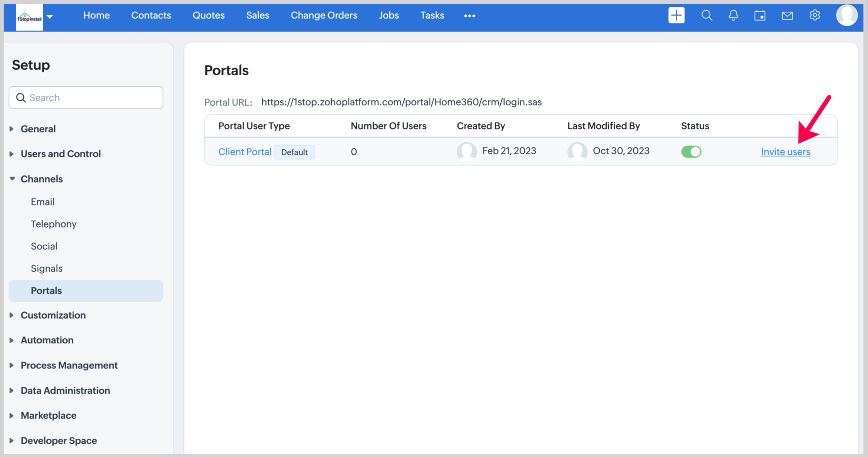The height and width of the screenshot is (457, 868).
Task: Open the search magnifier in top bar
Action: pos(707,15)
